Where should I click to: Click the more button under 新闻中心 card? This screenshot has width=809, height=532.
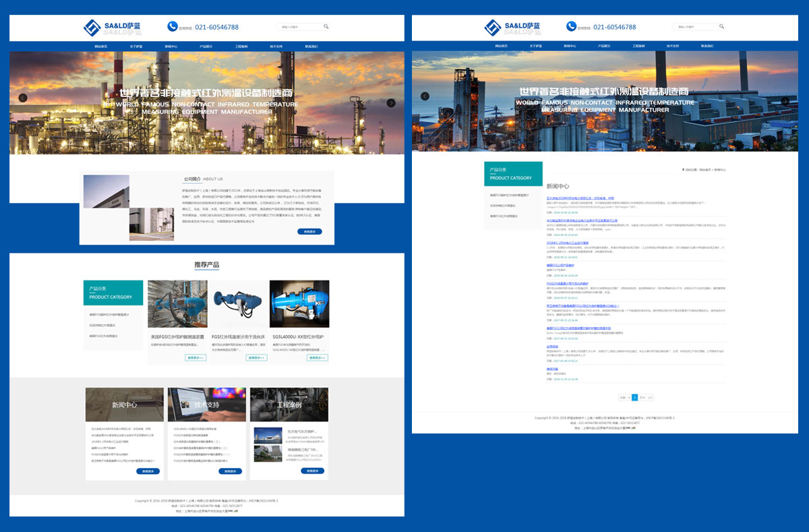click(x=148, y=471)
